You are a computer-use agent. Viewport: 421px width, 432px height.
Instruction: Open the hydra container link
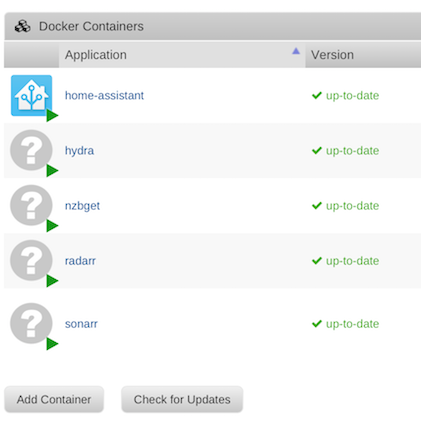coord(79,151)
